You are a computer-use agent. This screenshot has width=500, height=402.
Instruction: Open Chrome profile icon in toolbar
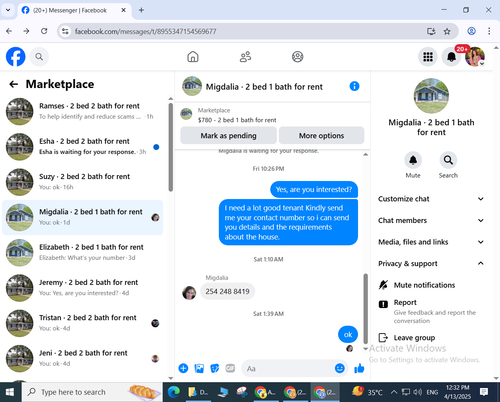(x=471, y=31)
